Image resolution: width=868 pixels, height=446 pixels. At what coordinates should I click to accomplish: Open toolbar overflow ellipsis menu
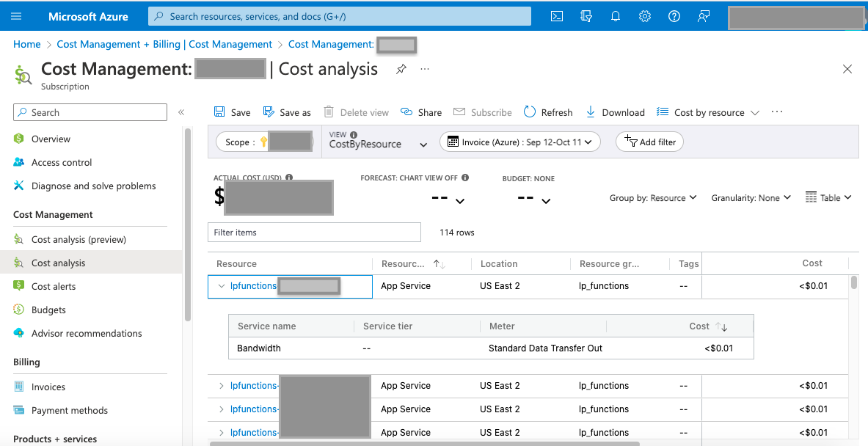(777, 111)
